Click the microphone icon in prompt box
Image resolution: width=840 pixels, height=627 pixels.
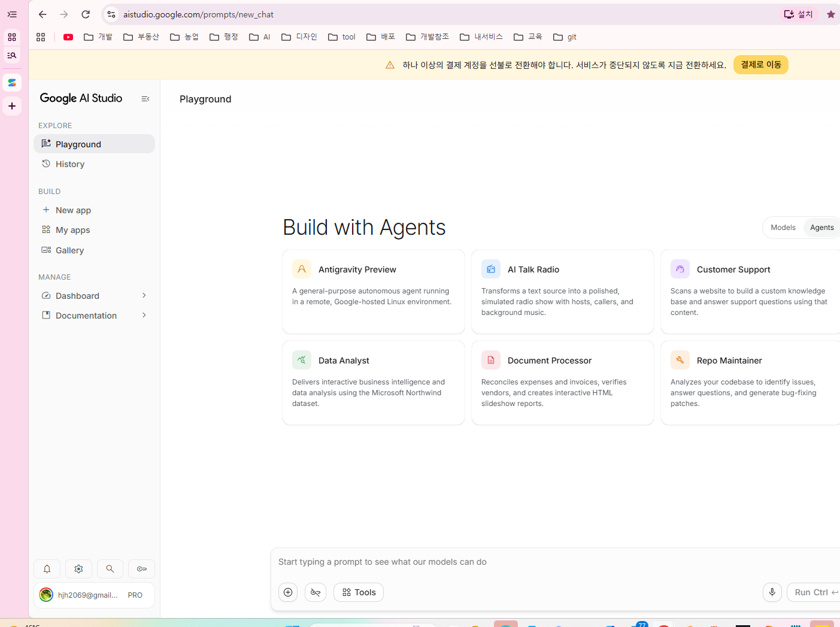click(772, 592)
